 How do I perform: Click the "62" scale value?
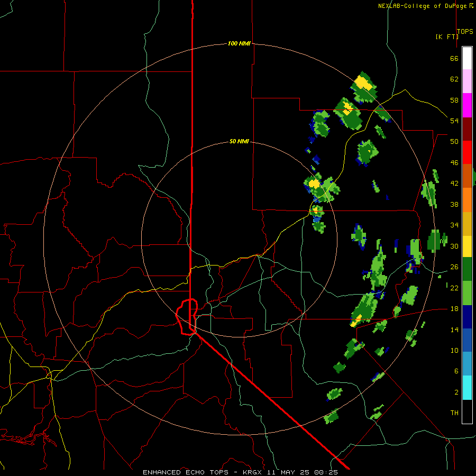pyautogui.click(x=454, y=79)
